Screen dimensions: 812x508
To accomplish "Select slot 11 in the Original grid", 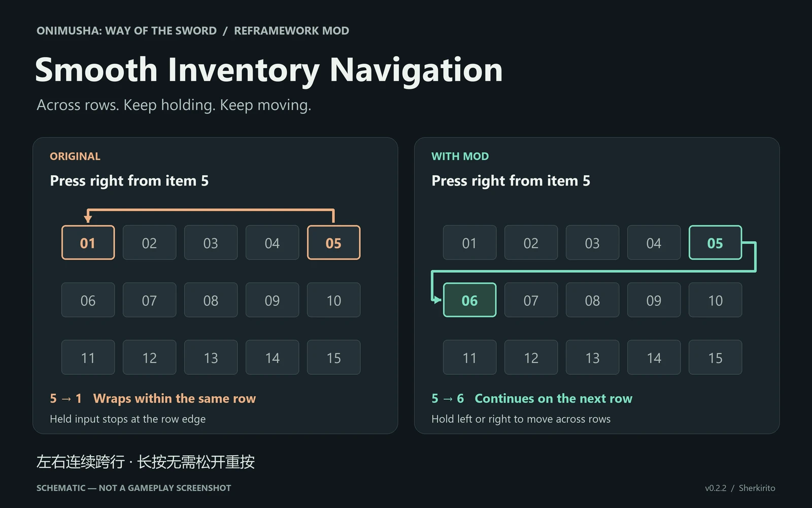I will 88,357.
